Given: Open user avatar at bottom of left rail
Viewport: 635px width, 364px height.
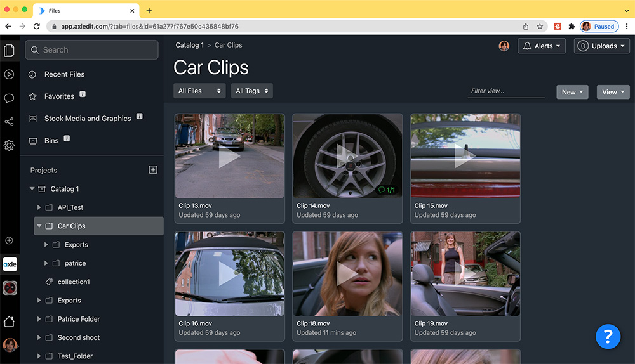Looking at the screenshot, I should 10,345.
